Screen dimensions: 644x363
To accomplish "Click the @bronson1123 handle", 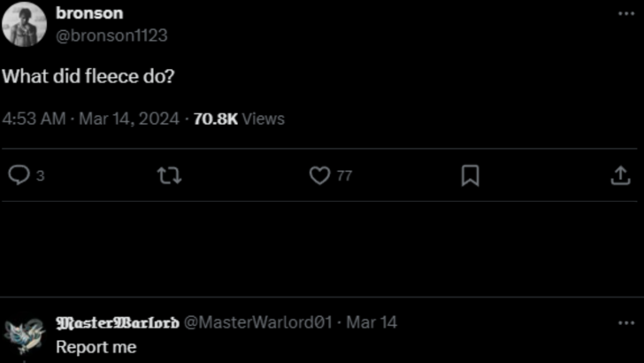I will [111, 35].
